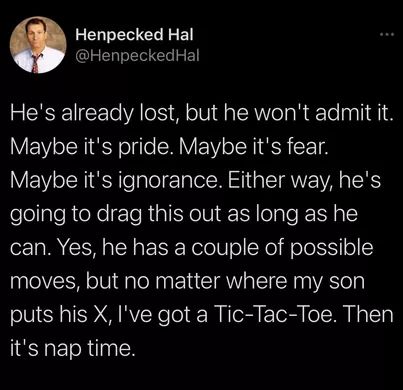Open the Henpecked Hal display name
Image resolution: width=403 pixels, height=390 pixels.
pyautogui.click(x=134, y=35)
